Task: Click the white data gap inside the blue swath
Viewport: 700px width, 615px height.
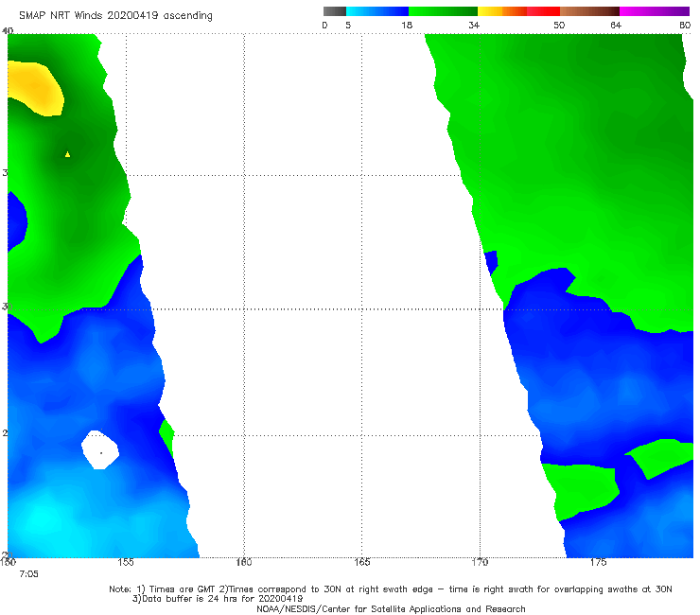Action: (100, 449)
